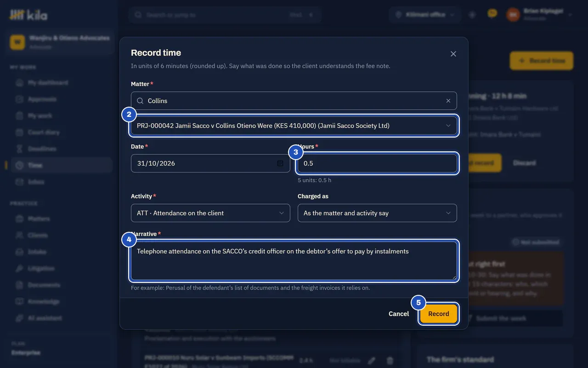
Task: Click the Kila logo
Action: [x=28, y=15]
